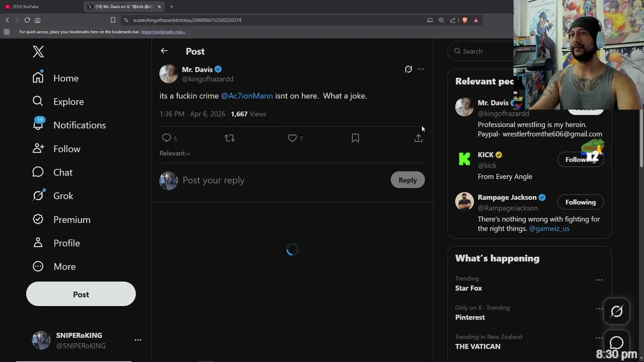Open Rampage Jackson profile name
This screenshot has width=644, height=362.
pos(507,198)
